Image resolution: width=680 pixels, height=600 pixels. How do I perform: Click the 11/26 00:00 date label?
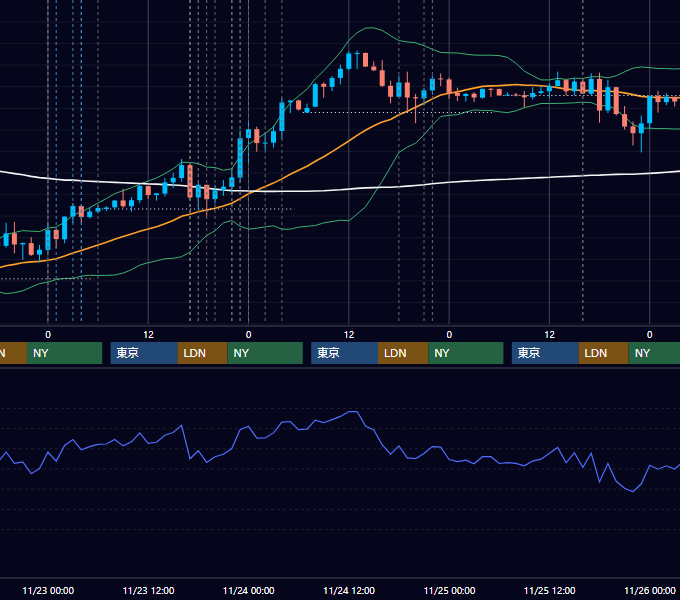[x=650, y=590]
